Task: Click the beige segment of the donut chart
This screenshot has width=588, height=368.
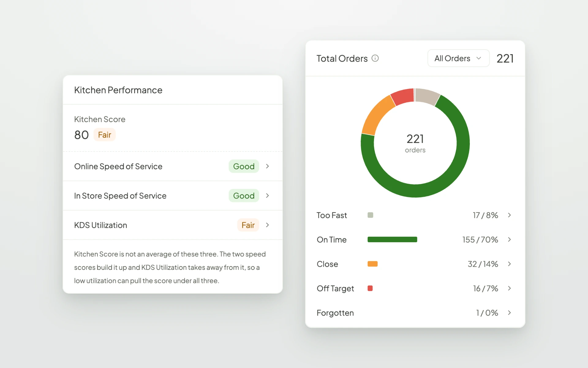Action: 427,96
